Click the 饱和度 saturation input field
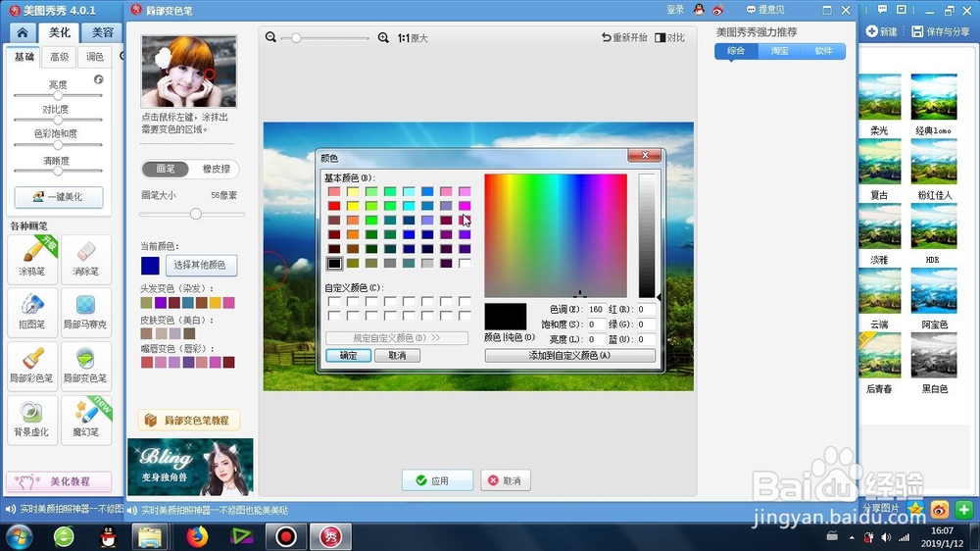 point(596,324)
